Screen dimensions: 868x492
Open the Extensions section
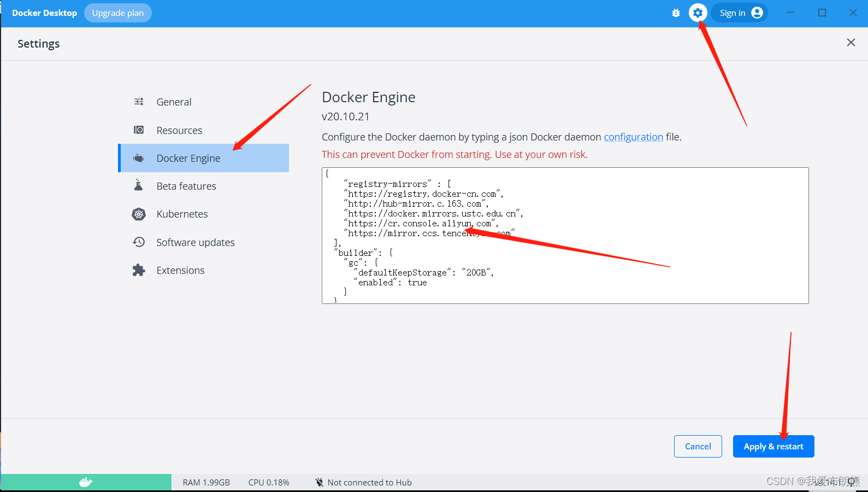[203, 270]
